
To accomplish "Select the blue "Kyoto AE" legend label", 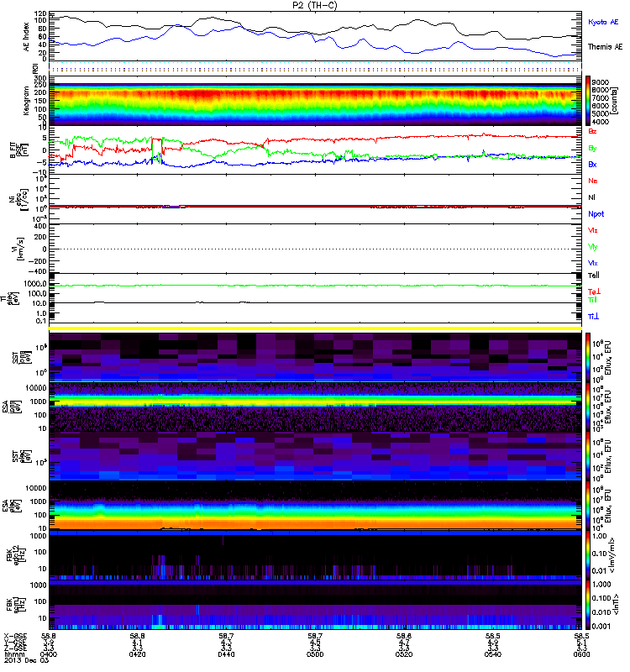I will pyautogui.click(x=603, y=22).
